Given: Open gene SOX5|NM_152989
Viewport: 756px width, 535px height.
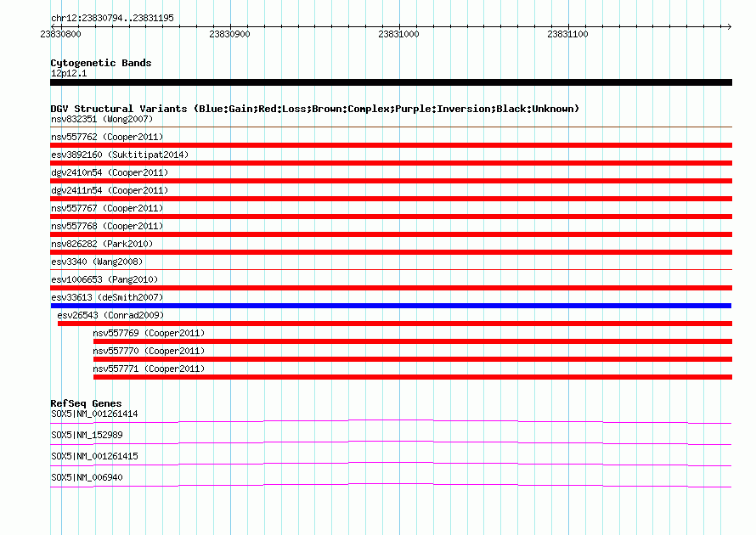Looking at the screenshot, I should [87, 436].
